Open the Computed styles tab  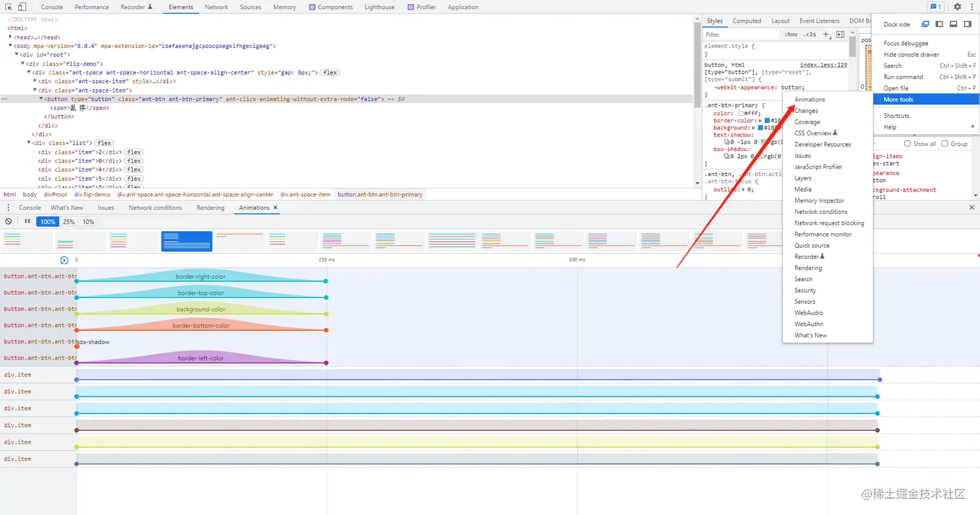tap(747, 21)
